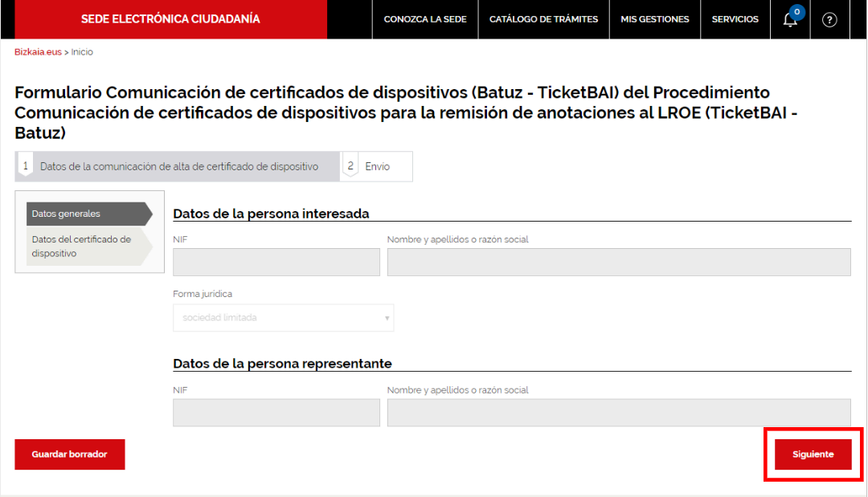Image resolution: width=868 pixels, height=497 pixels.
Task: Open Mis gestiones menu
Action: (655, 19)
